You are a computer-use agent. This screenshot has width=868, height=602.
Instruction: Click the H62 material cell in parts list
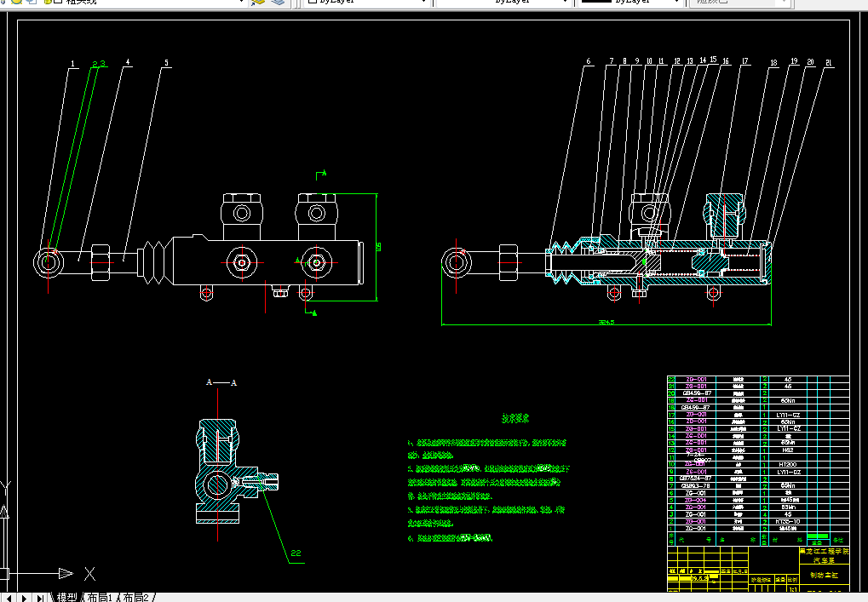pyautogui.click(x=788, y=450)
